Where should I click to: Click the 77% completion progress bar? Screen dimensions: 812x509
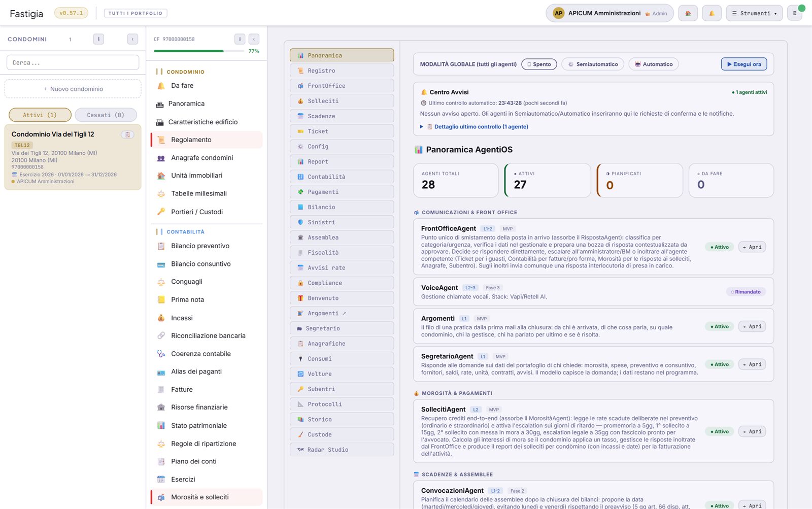199,51
